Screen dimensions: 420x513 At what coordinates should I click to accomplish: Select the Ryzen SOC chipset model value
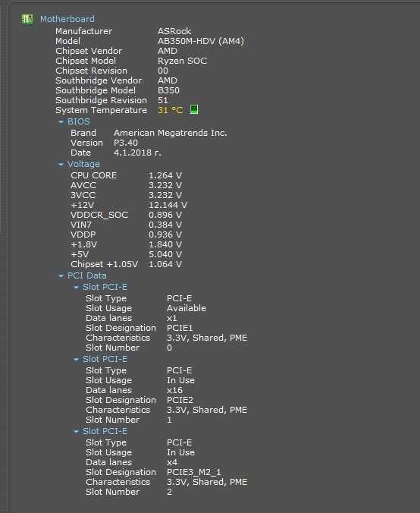(182, 61)
